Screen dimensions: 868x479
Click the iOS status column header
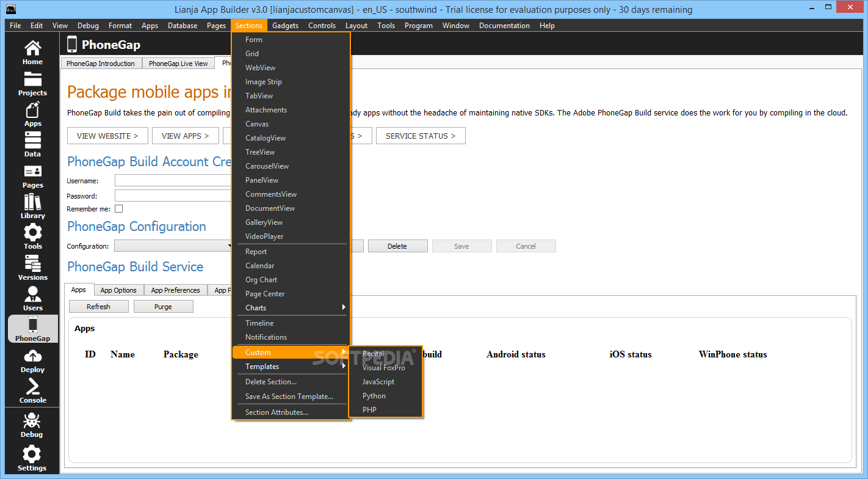point(631,354)
